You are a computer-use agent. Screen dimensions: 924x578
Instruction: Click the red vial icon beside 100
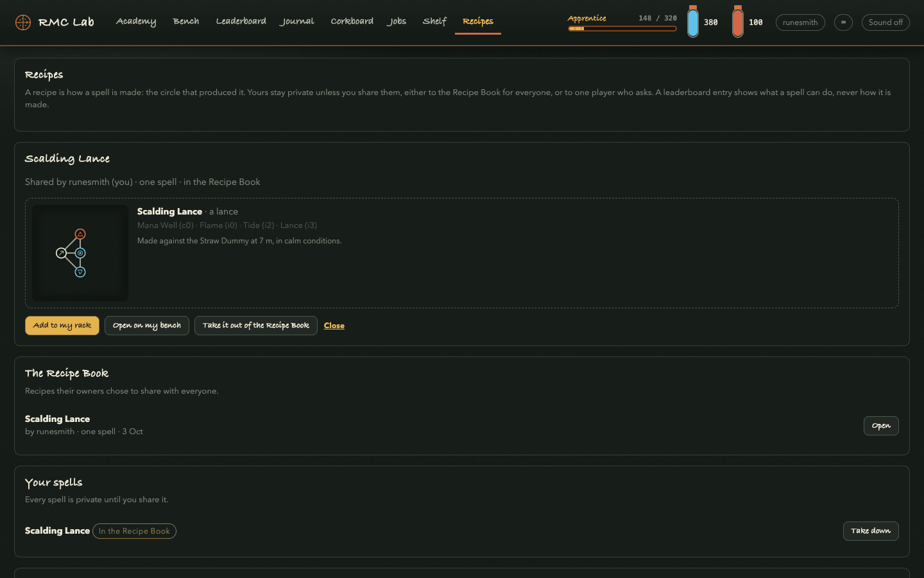tap(738, 21)
